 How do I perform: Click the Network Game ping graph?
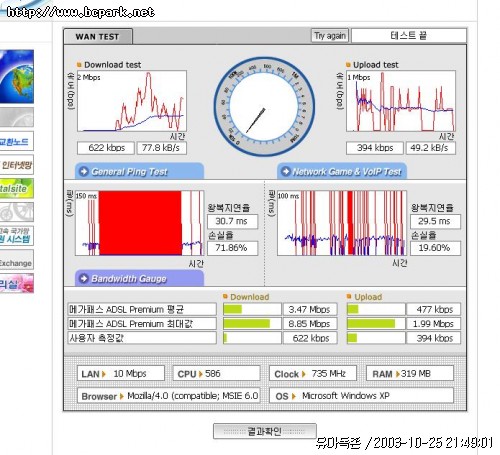coord(342,223)
